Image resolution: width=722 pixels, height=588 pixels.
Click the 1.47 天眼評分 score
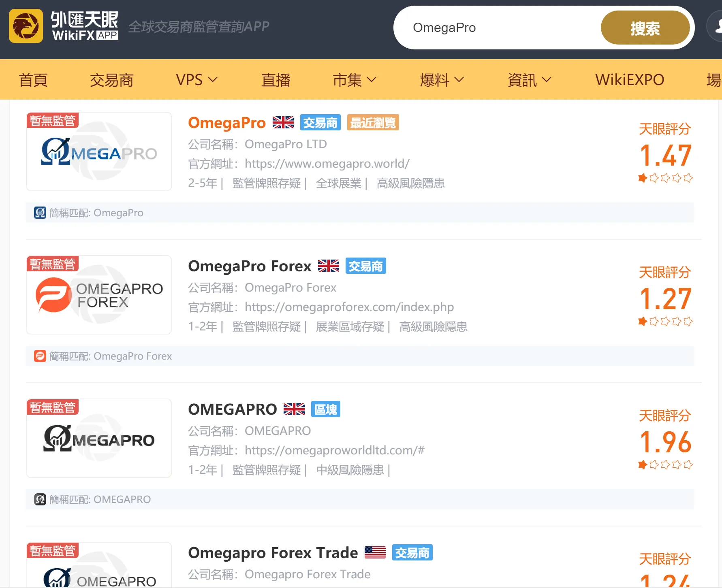(x=666, y=156)
